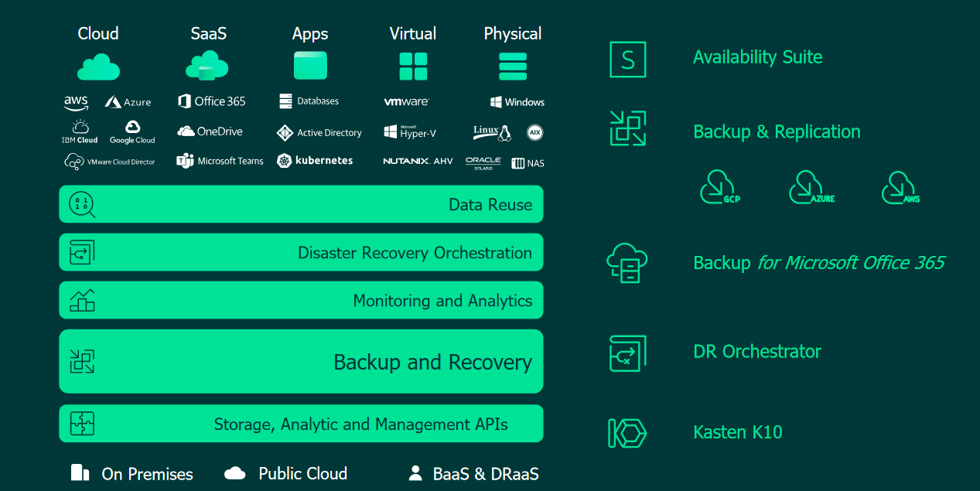
Task: Select the Google Cloud logo
Action: 132,132
